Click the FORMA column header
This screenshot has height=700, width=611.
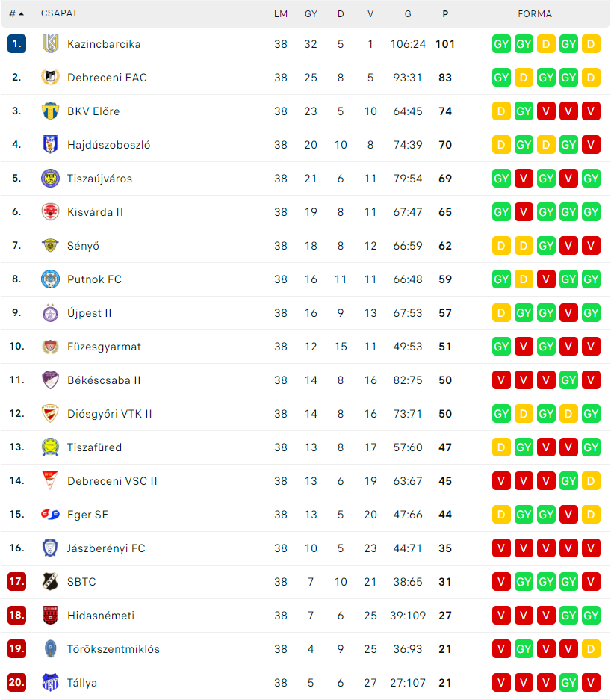535,14
